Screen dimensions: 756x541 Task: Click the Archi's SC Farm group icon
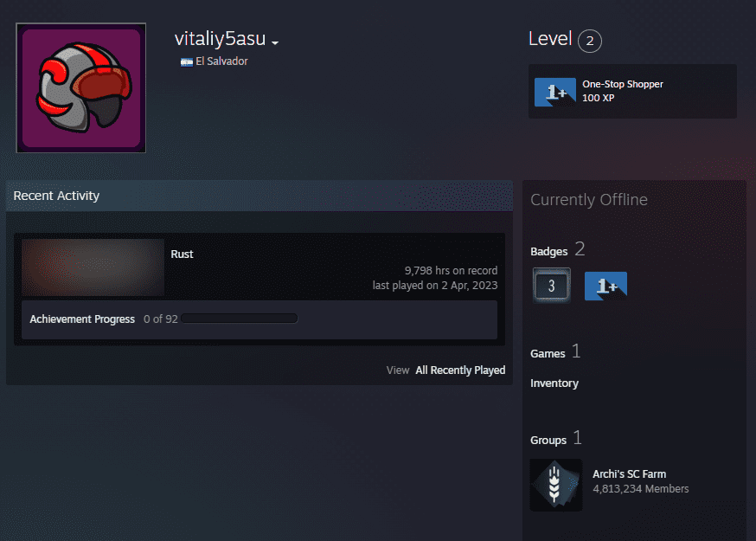click(x=556, y=485)
